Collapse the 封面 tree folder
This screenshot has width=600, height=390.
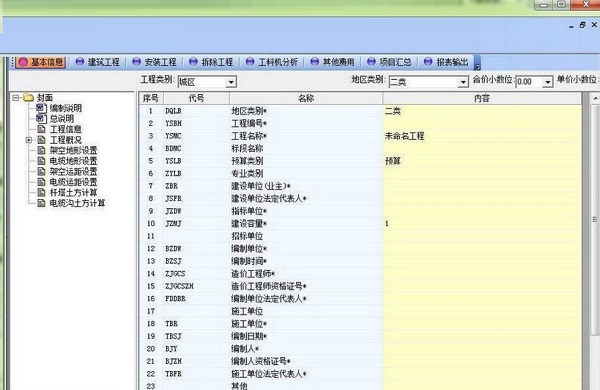16,98
